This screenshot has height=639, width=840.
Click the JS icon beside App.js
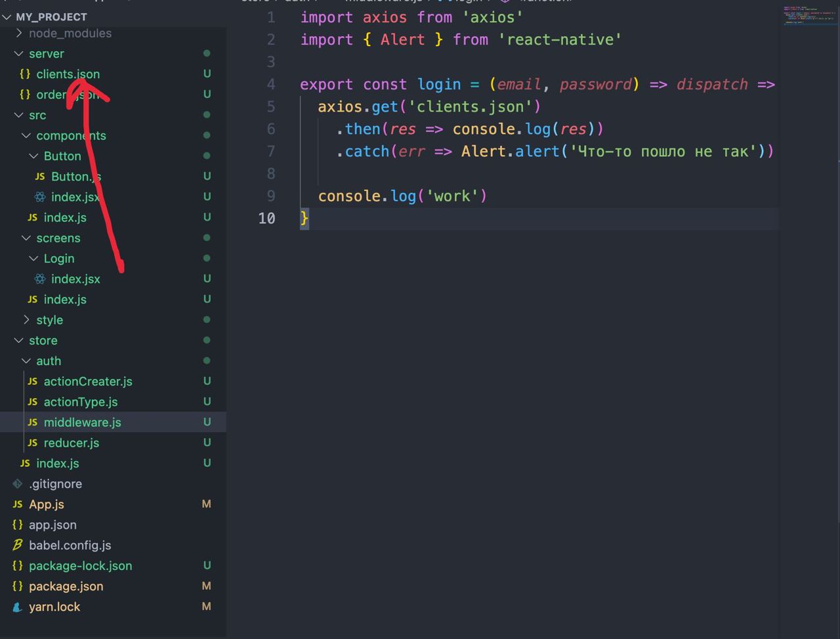coord(18,504)
